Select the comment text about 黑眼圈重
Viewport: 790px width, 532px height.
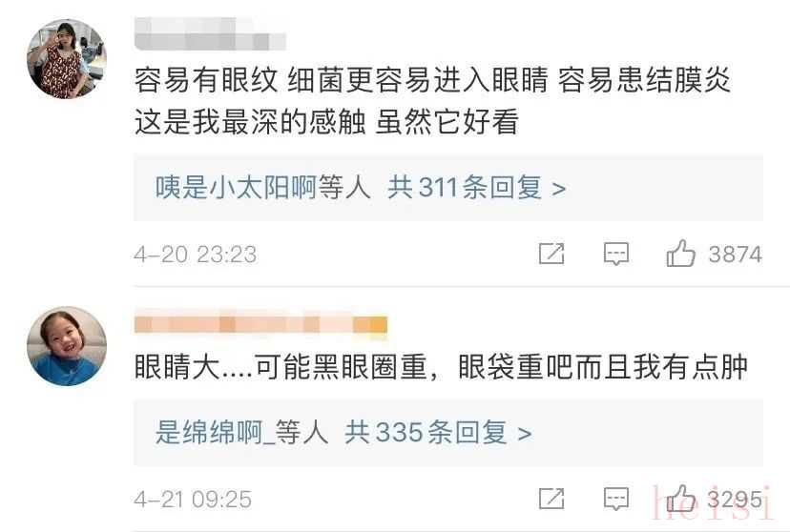[441, 367]
